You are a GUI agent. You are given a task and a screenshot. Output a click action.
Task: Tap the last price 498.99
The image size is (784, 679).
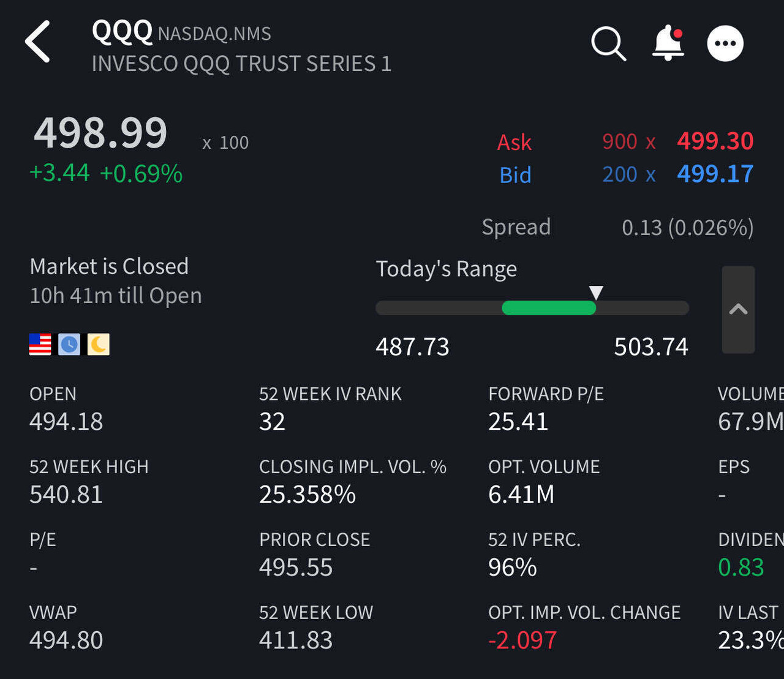tap(100, 133)
